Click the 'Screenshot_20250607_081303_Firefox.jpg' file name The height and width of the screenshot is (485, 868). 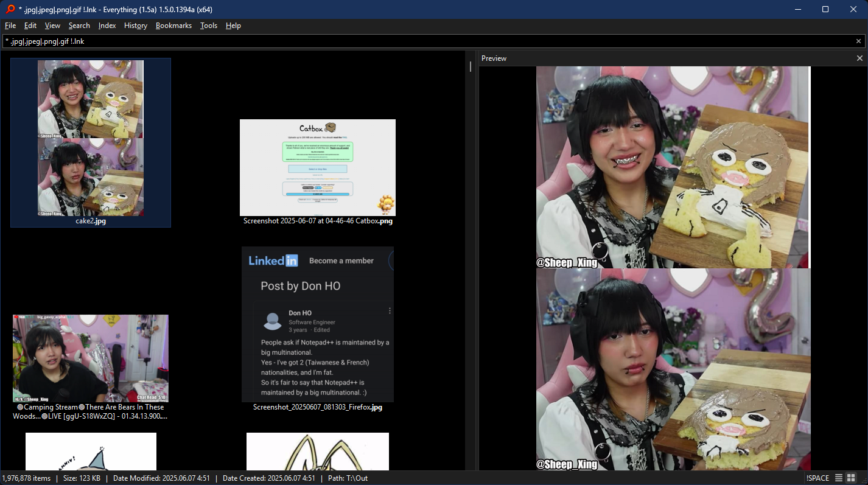(x=318, y=407)
